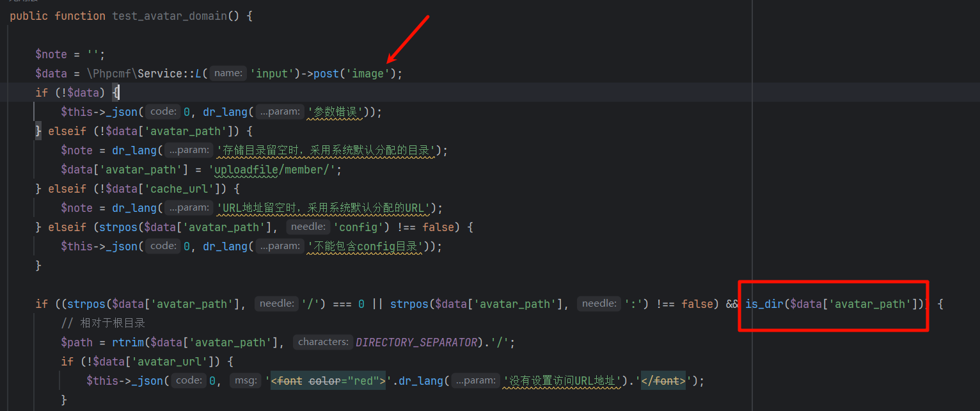The height and width of the screenshot is (411, 980).
Task: Click the DIRECTORY_SEPARATOR constant
Action: pyautogui.click(x=416, y=342)
